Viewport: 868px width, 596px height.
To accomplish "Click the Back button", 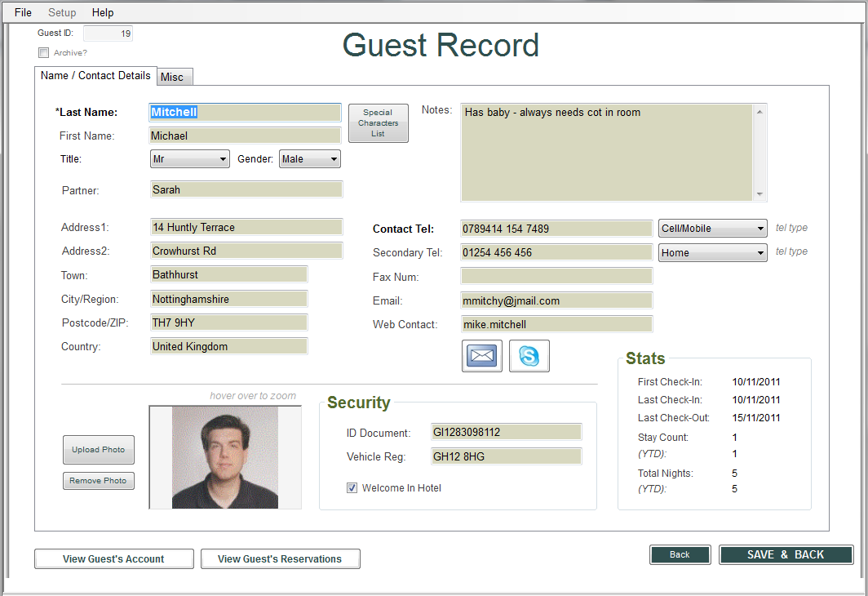I will pos(680,554).
